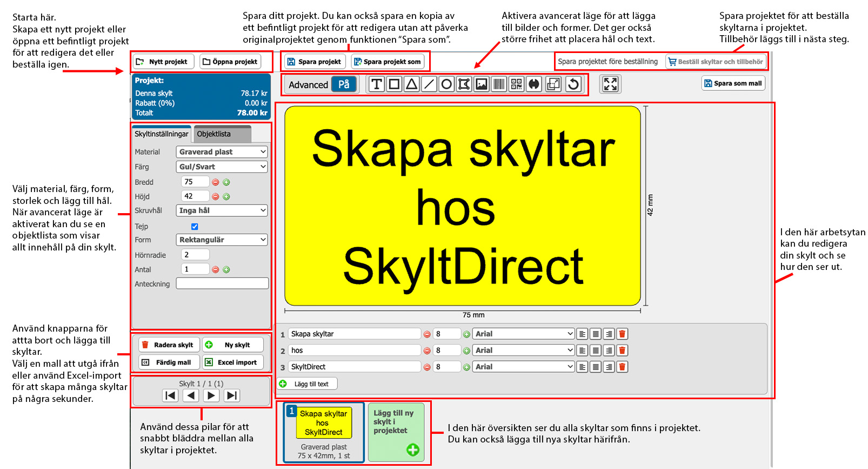Delete text row 1 with trash icon
868x469 pixels.
tap(622, 334)
